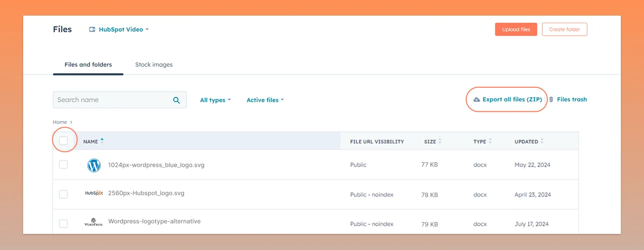This screenshot has width=644, height=250.
Task: Check the box for Wordpress-logotype-alternative
Action: pyautogui.click(x=63, y=223)
